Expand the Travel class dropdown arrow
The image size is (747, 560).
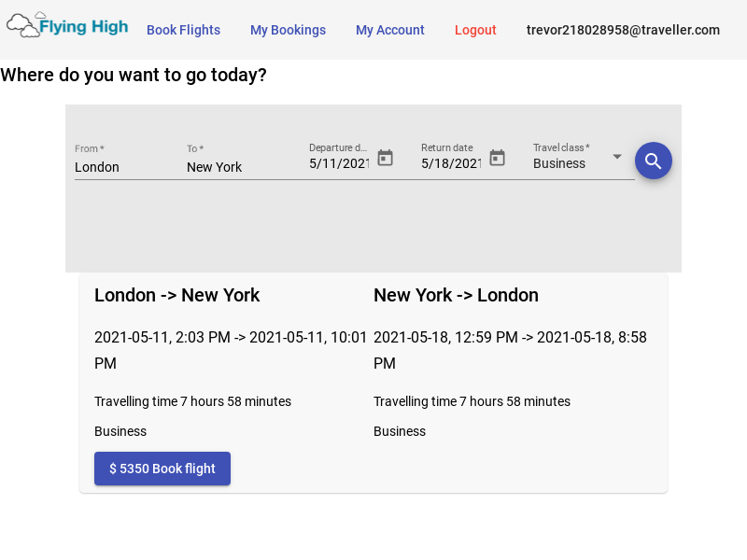click(617, 157)
